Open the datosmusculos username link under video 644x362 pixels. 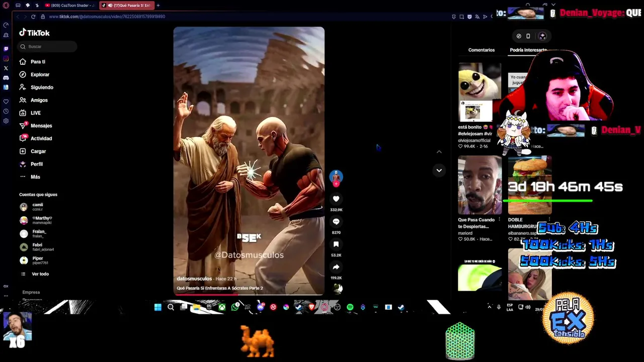point(194,279)
